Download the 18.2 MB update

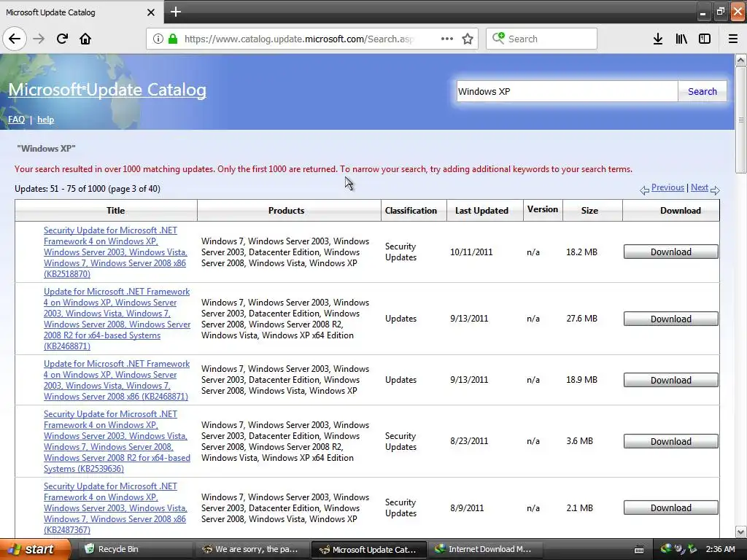click(671, 252)
